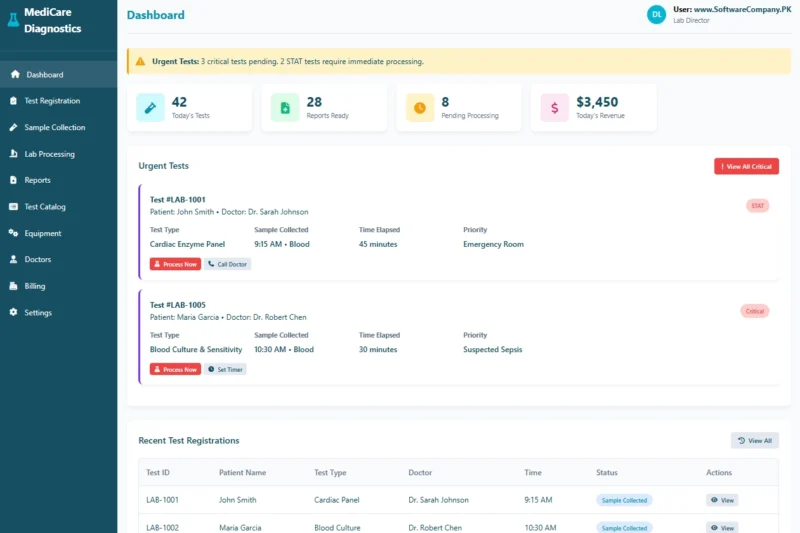This screenshot has width=800, height=533.
Task: Click the warning triangle icon in alert banner
Action: (140, 61)
